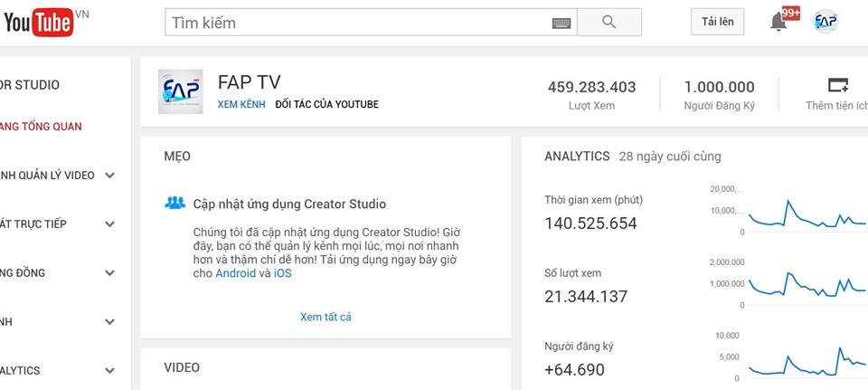Click the people icon beside Creator Studio tip
868x390 pixels.
tap(175, 203)
